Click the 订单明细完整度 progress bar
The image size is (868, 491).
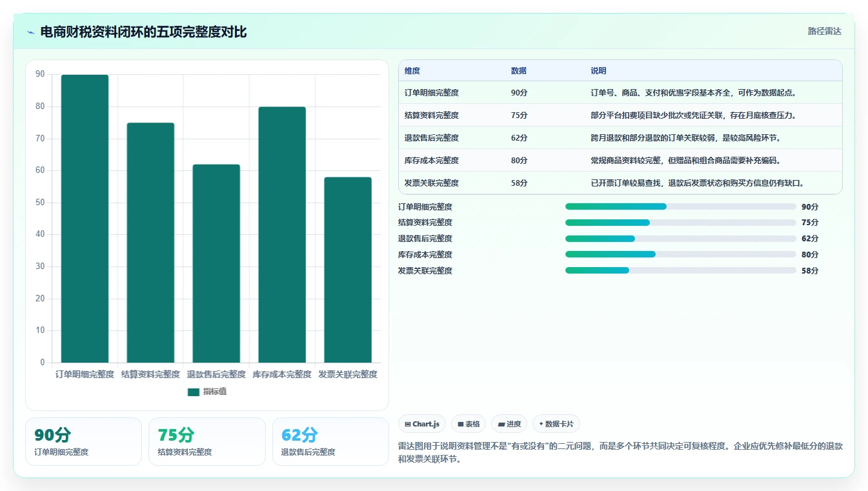point(681,206)
